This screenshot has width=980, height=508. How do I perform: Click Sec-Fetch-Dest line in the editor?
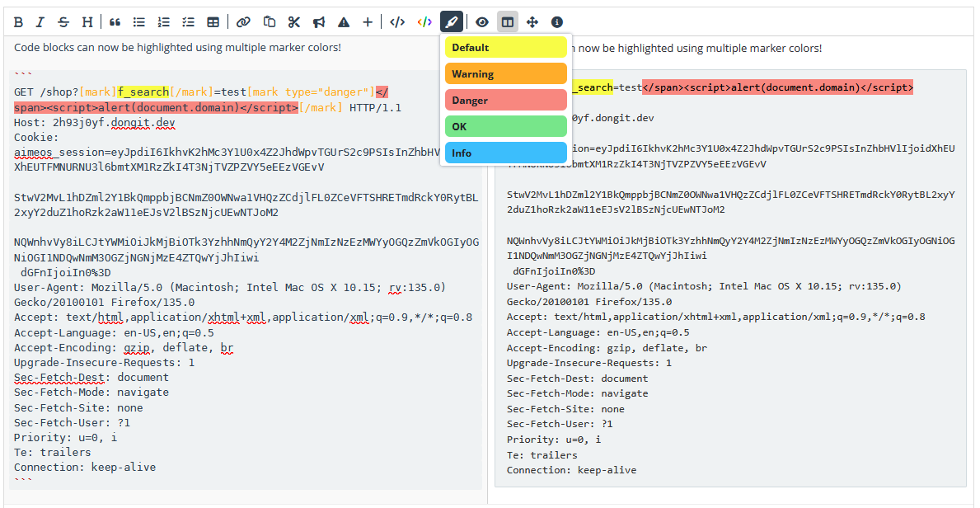coord(91,378)
